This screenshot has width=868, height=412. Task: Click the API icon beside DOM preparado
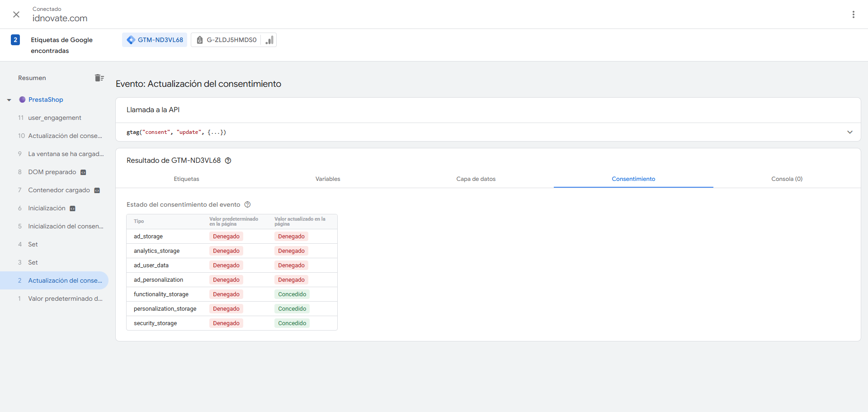[83, 172]
